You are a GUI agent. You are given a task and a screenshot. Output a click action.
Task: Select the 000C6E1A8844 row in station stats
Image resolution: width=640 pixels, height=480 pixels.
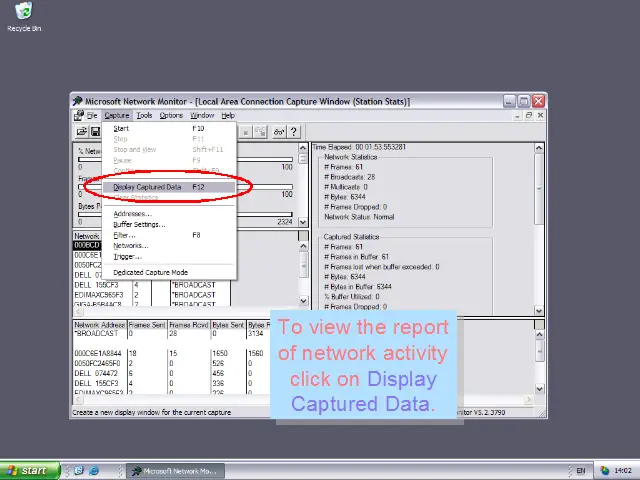pos(171,353)
